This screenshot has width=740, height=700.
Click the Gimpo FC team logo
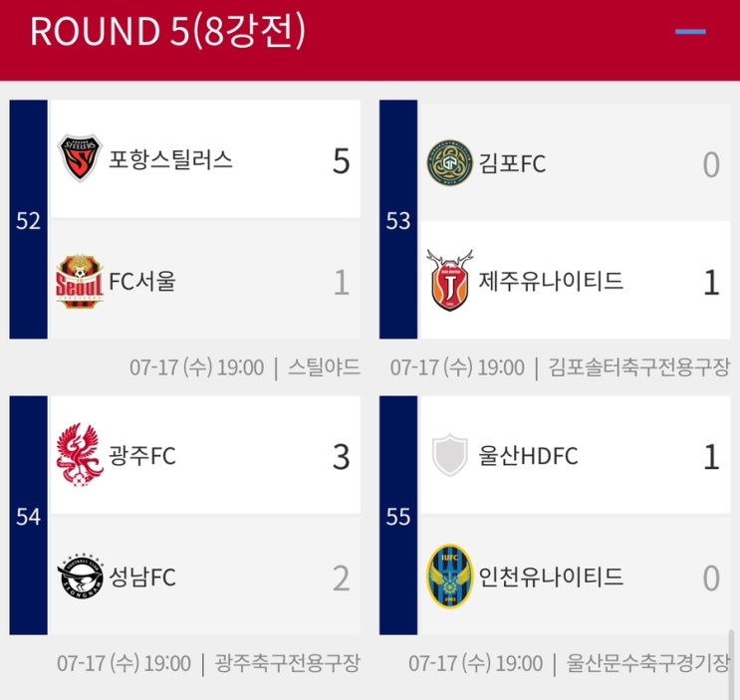448,162
